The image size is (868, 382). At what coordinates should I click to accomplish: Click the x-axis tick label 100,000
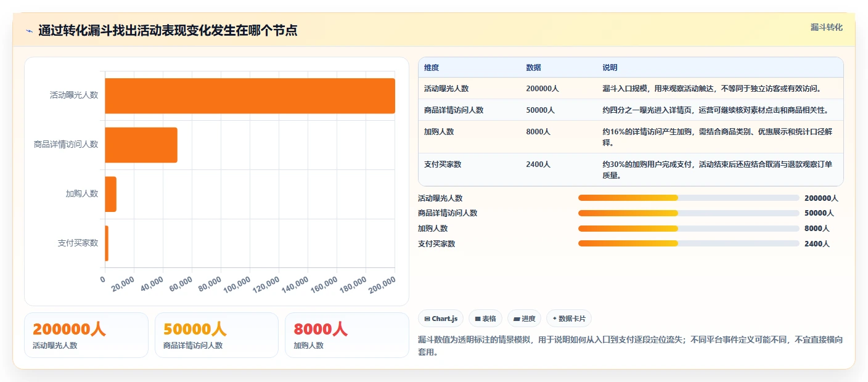[x=237, y=286]
